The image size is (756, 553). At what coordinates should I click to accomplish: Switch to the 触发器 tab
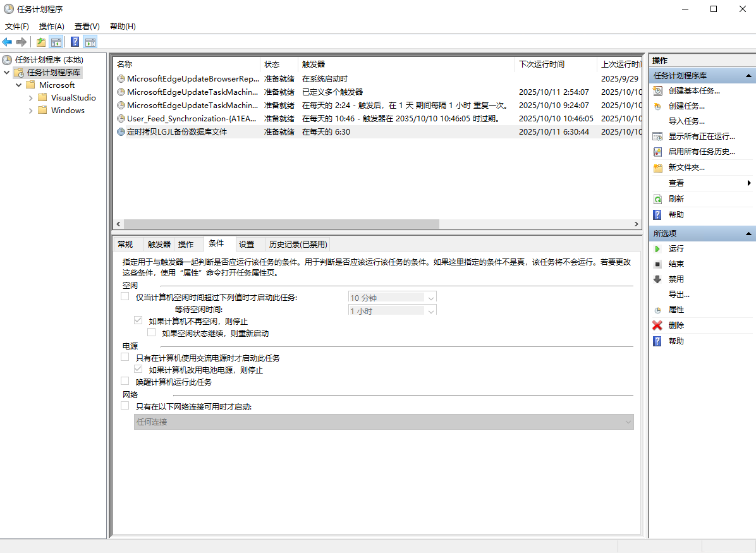tap(158, 244)
